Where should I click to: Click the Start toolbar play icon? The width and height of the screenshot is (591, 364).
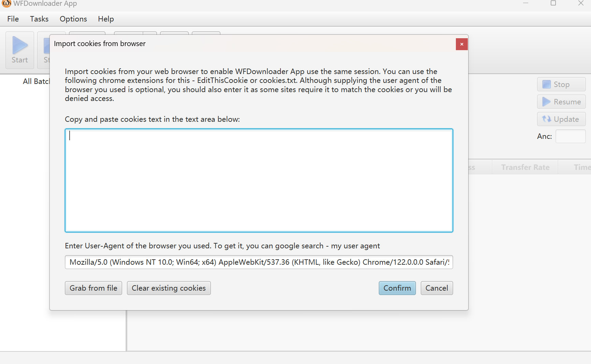pyautogui.click(x=20, y=46)
